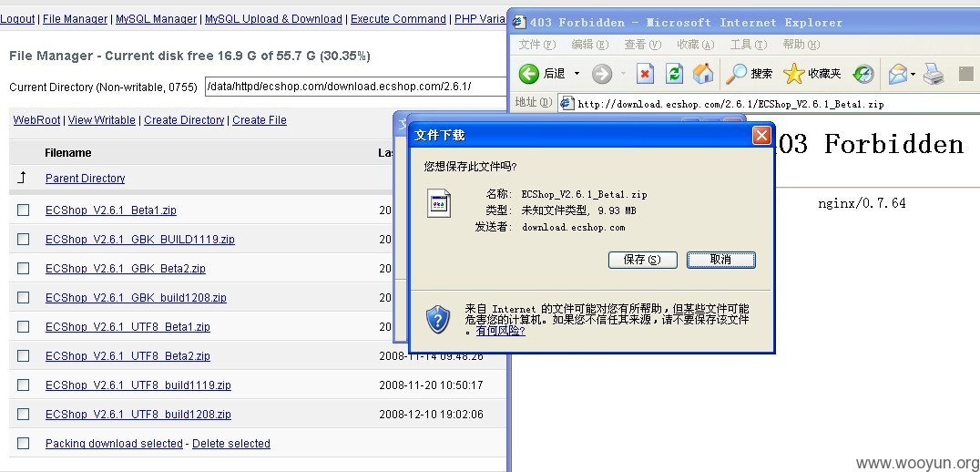Open ECShop_V2.6.1_GBK_build1208.zip file link
This screenshot has width=980, height=472.
point(137,298)
